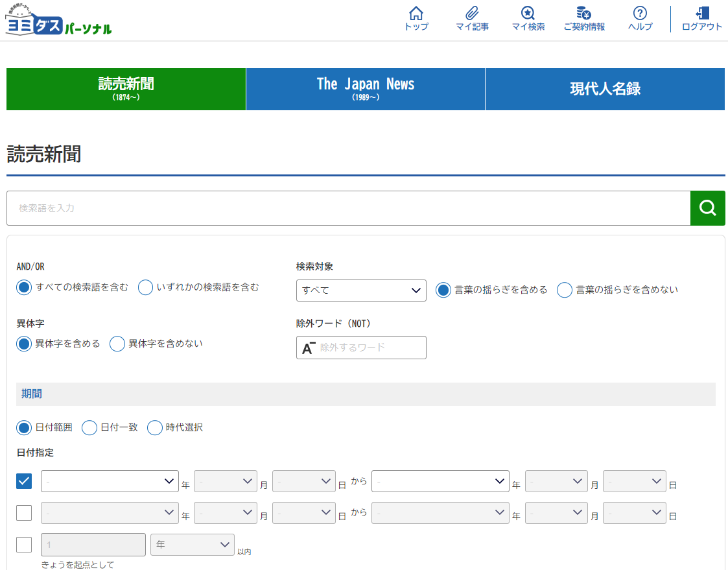Focus the 検索語を入力 search field
728x570 pixels.
tap(348, 208)
